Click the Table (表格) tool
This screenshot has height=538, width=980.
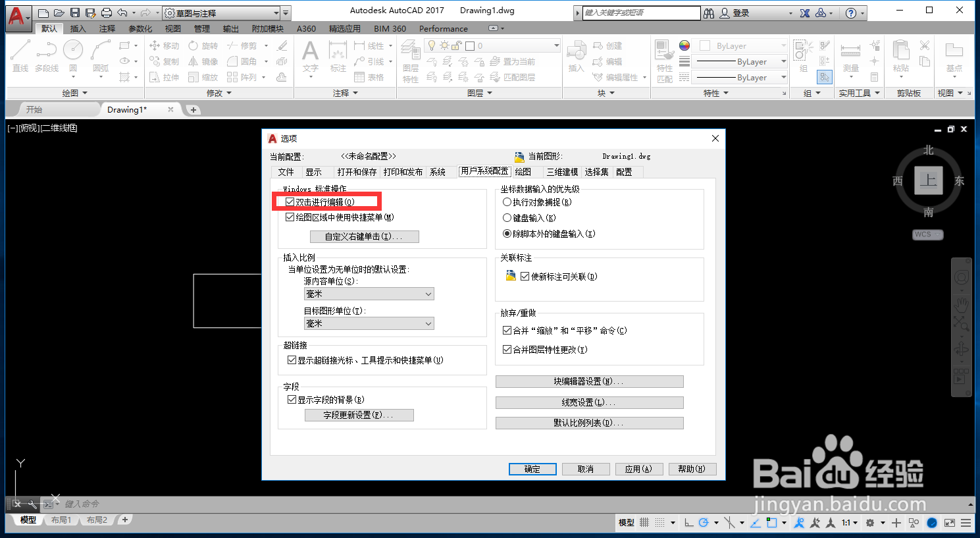coord(369,77)
